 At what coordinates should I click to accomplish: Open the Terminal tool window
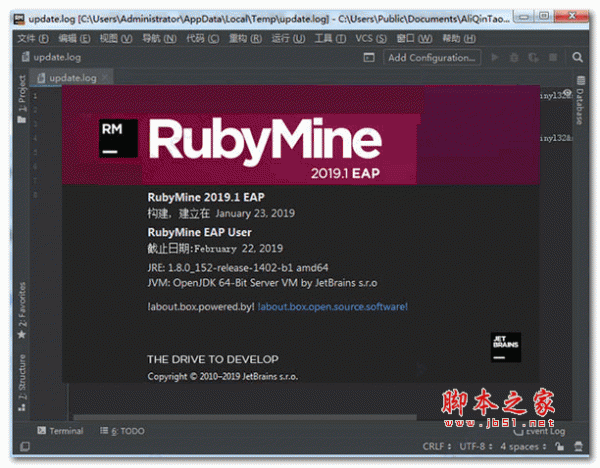click(x=60, y=431)
